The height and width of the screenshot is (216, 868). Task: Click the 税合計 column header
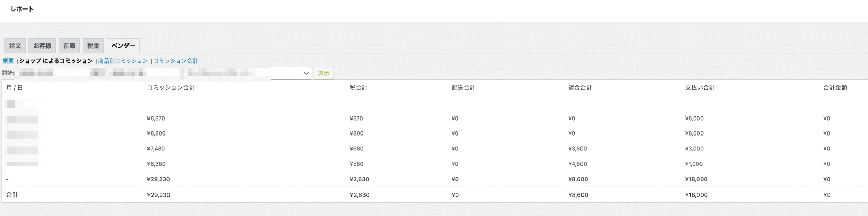point(358,88)
